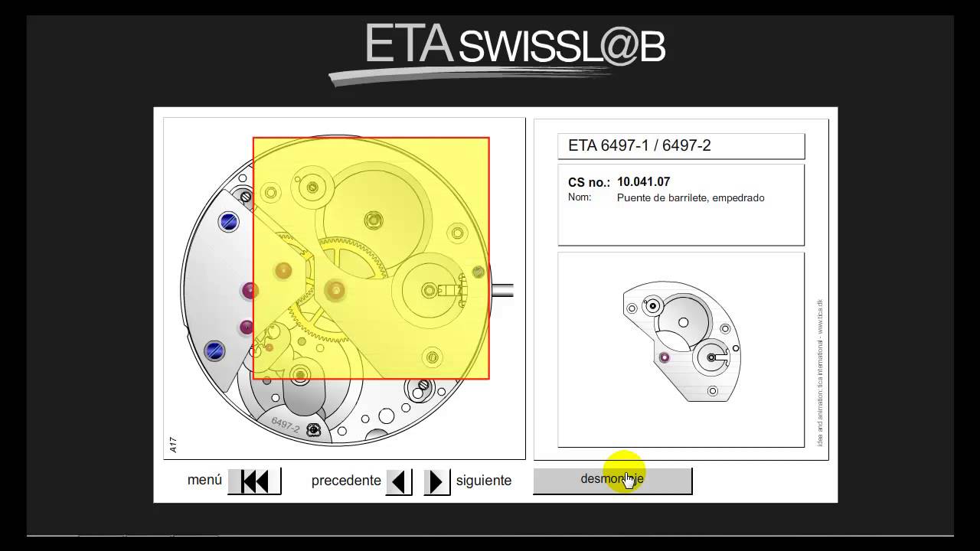Click the desmontaje button
This screenshot has width=980, height=551.
pos(612,481)
